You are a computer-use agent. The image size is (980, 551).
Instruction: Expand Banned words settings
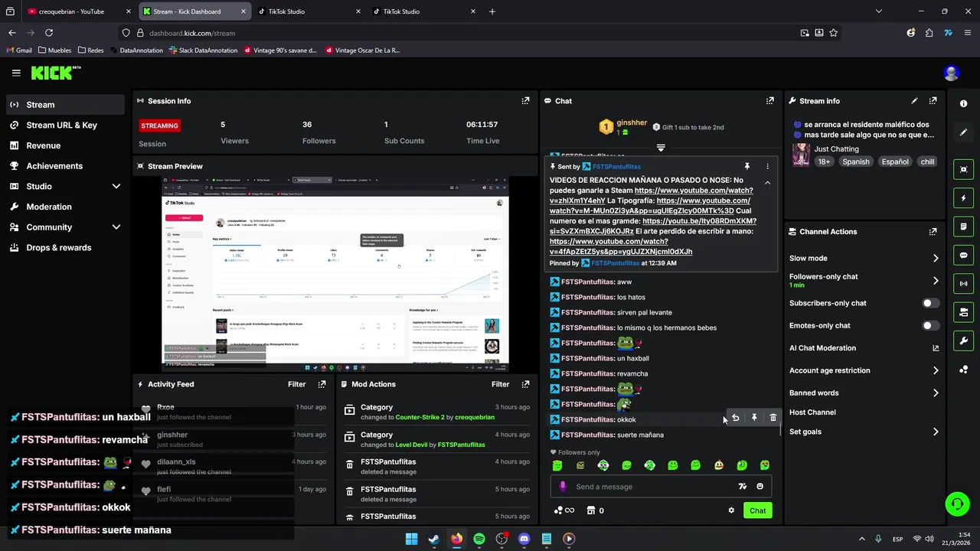pos(935,393)
